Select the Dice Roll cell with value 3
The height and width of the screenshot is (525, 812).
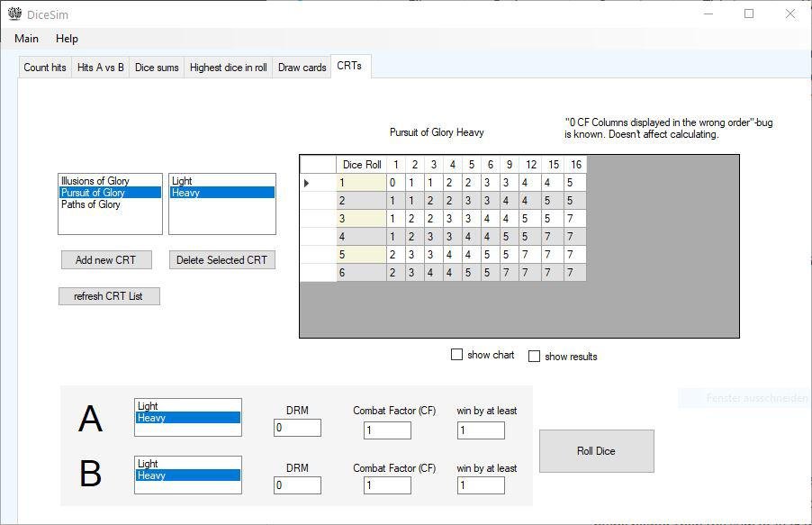pos(362,218)
